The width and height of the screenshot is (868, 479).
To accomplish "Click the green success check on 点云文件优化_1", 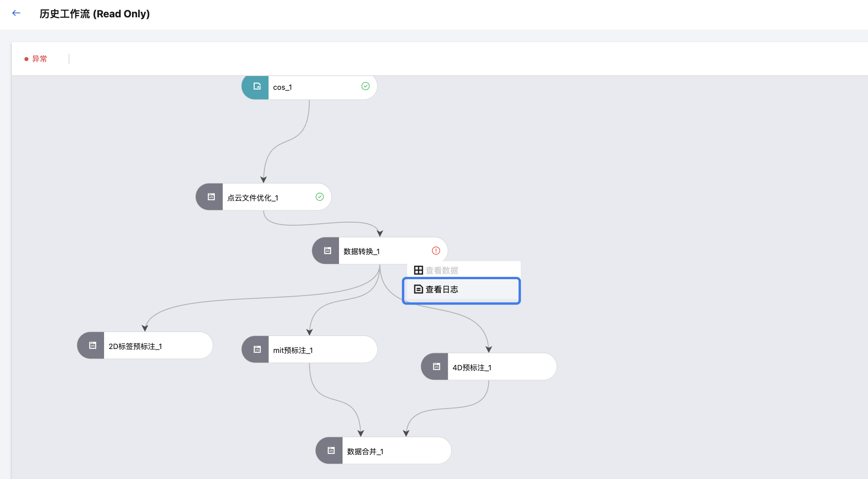I will coord(320,197).
